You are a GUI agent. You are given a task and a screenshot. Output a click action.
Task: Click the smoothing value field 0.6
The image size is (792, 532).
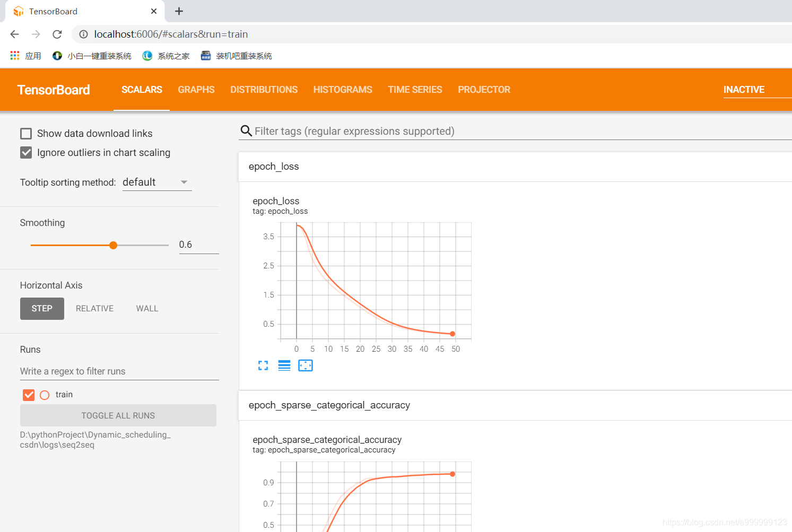(x=199, y=245)
